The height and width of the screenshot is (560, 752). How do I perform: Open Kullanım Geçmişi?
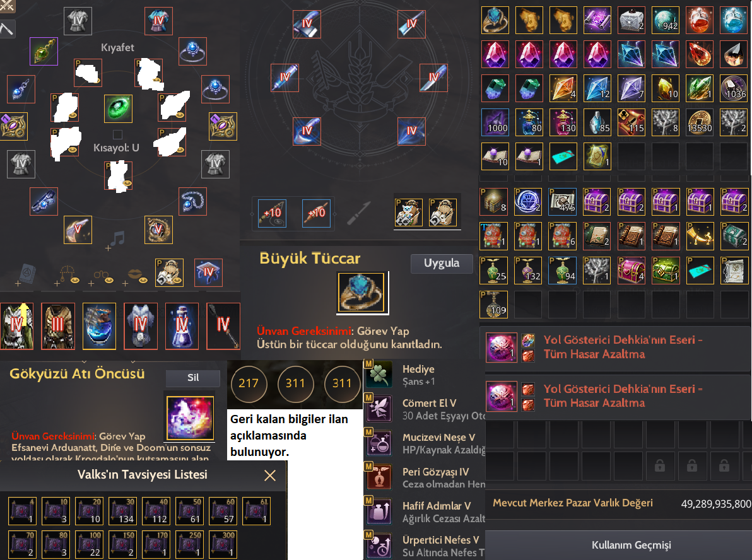(631, 545)
